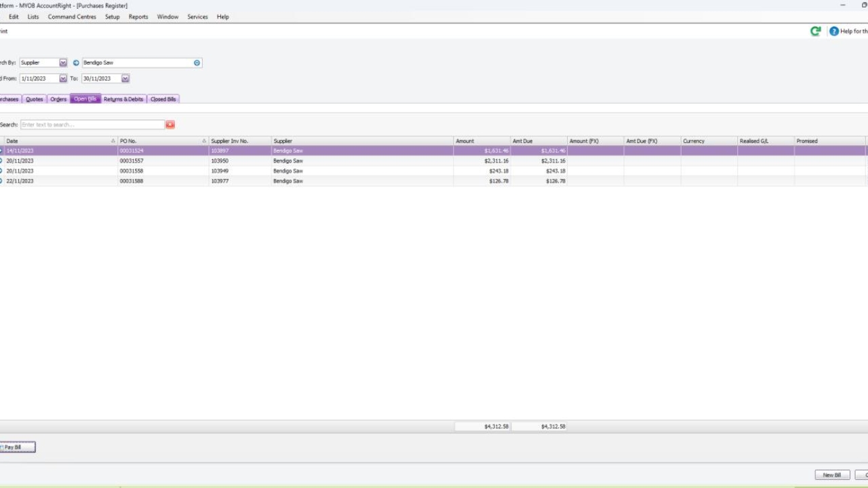Switch to the Orders tab
This screenshot has height=488, width=868.
(x=58, y=99)
